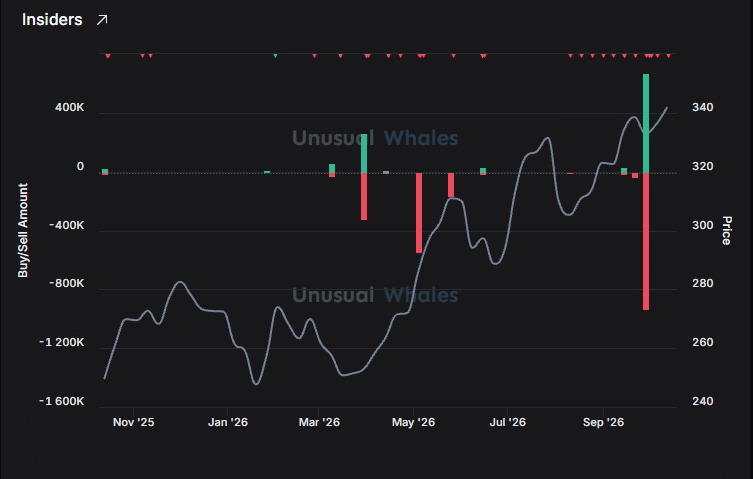The width and height of the screenshot is (753, 479).
Task: Click the -400K left axis label
Action: click(67, 225)
